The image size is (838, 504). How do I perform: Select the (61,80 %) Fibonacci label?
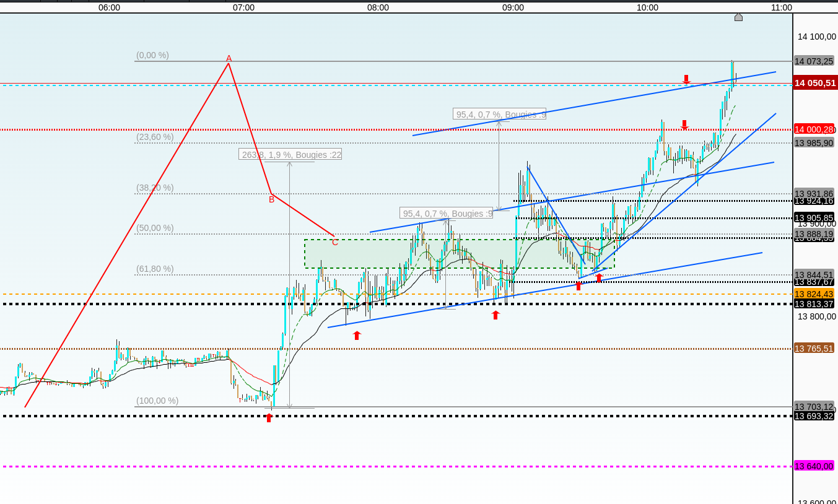(x=155, y=269)
